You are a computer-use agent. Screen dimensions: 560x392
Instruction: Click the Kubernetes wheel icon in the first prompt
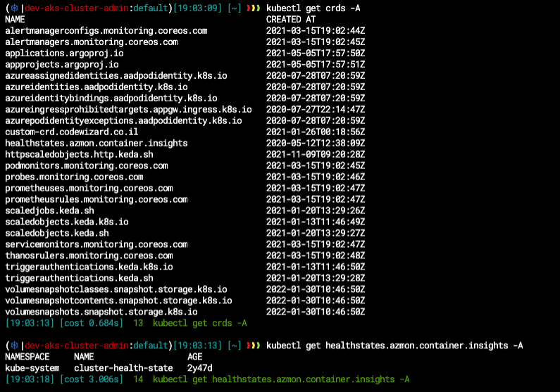pyautogui.click(x=15, y=8)
